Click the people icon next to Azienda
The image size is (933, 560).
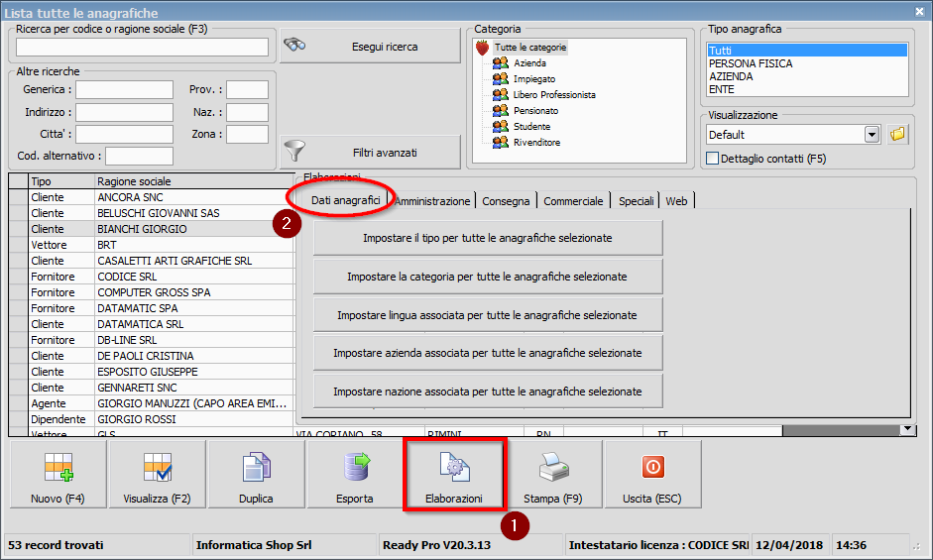coord(501,63)
